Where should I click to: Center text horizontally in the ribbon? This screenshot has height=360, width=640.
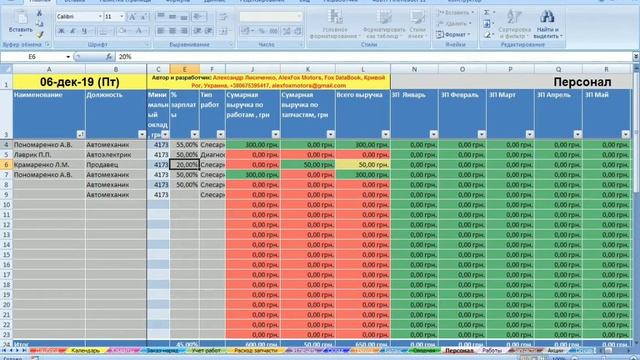tap(172, 31)
